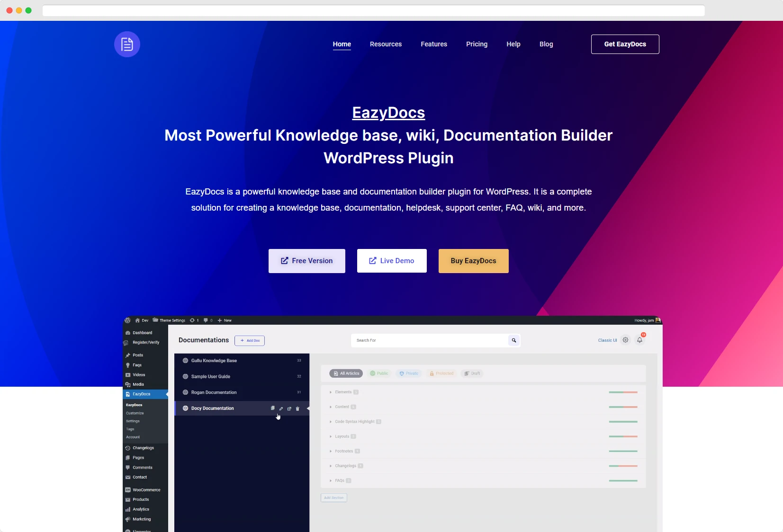The height and width of the screenshot is (532, 783).
Task: Select the EazyDocs logo at the page top
Action: tap(127, 44)
